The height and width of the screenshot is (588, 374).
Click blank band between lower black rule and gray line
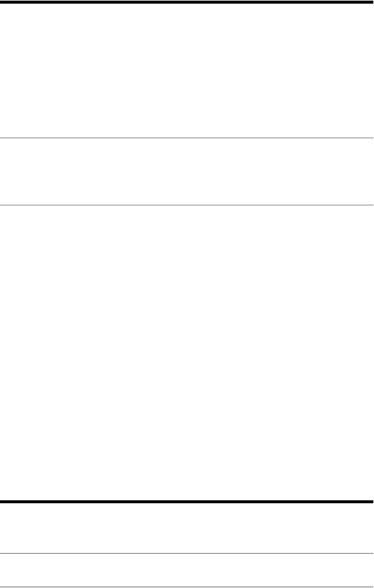(187, 527)
